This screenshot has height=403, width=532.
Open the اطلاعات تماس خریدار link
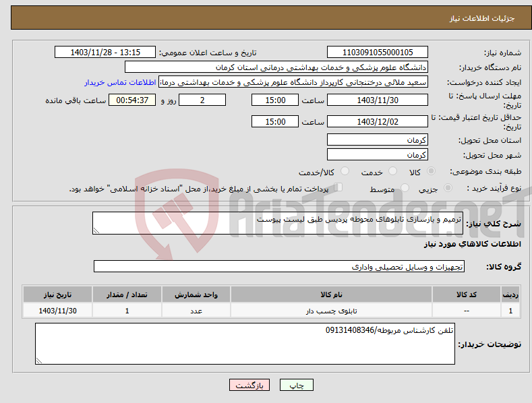(x=120, y=82)
